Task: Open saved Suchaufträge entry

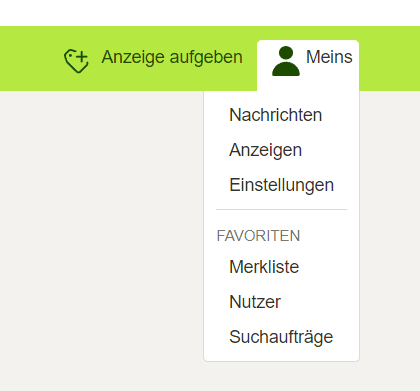Action: (281, 337)
